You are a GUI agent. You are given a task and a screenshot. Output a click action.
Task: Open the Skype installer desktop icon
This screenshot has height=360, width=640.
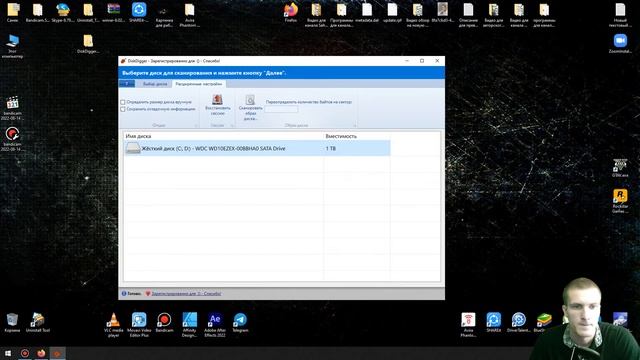[x=63, y=12]
